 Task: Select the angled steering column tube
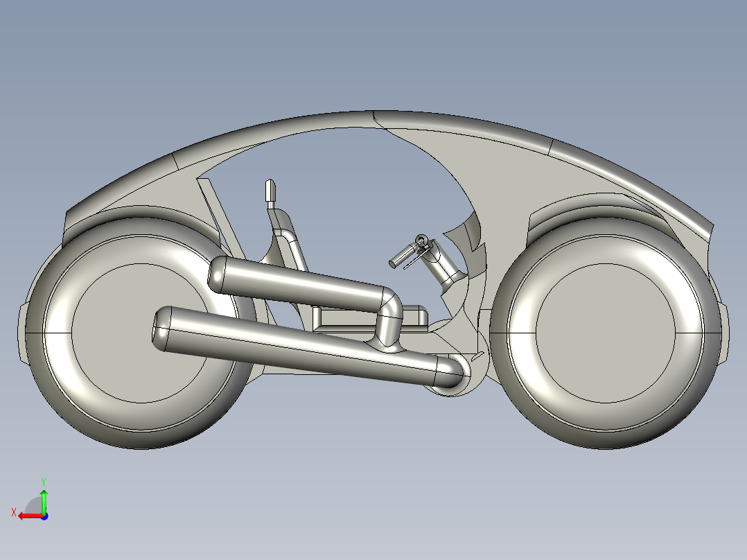point(444,265)
